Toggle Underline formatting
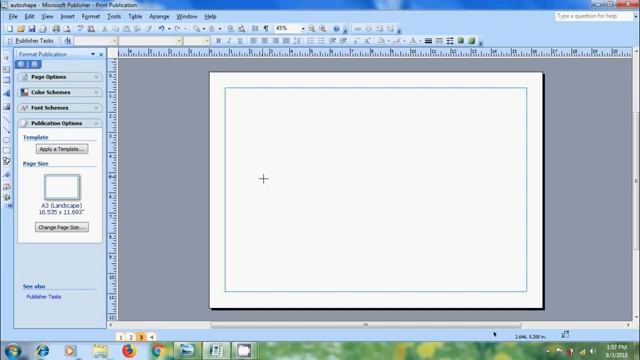 click(x=240, y=41)
